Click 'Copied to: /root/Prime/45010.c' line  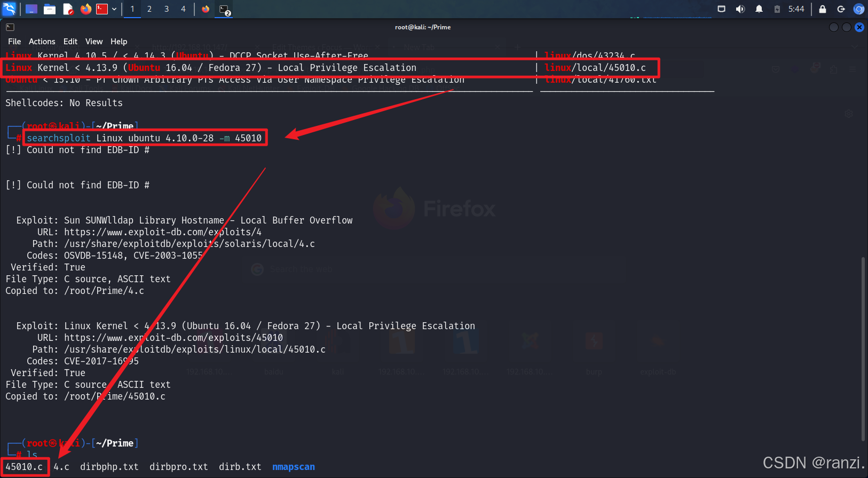click(85, 396)
